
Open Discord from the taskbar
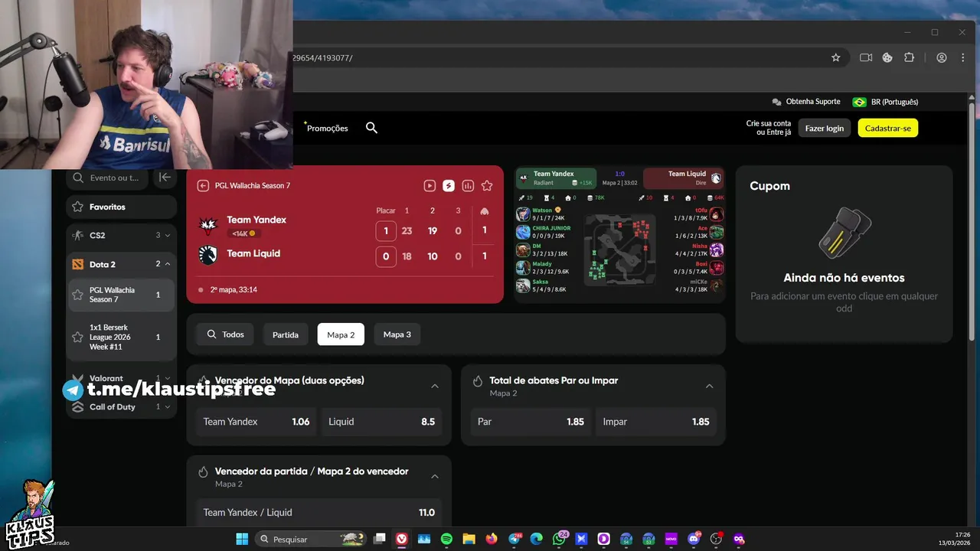pos(694,539)
